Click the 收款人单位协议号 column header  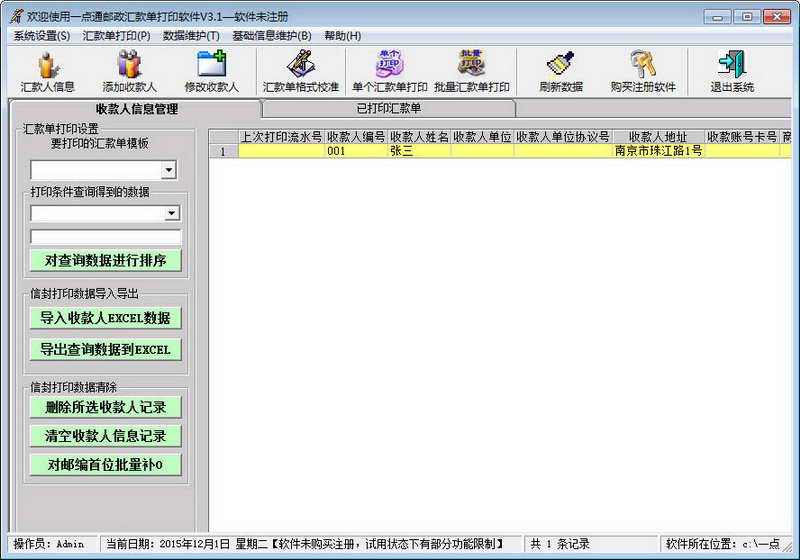(x=563, y=137)
